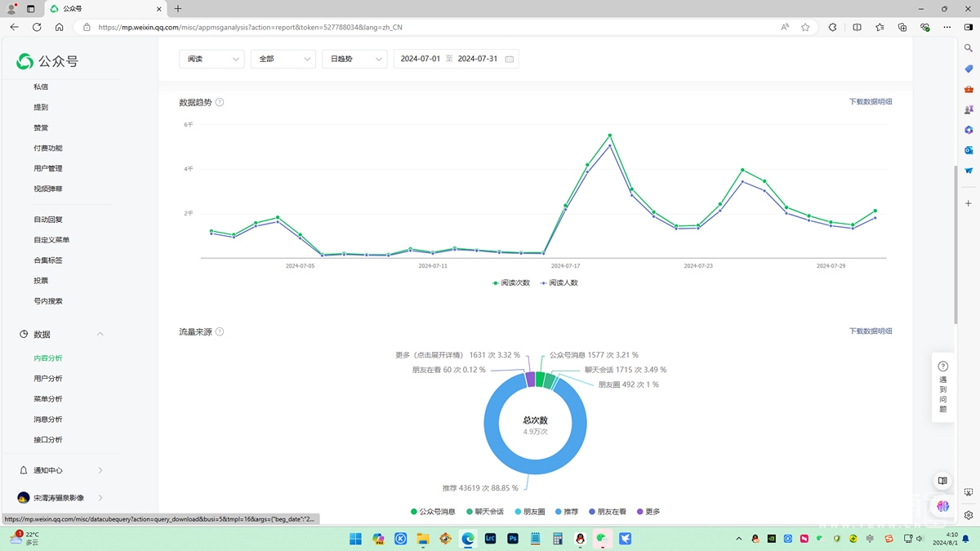The height and width of the screenshot is (551, 980).
Task: Open the date range calendar icon
Action: point(510,59)
